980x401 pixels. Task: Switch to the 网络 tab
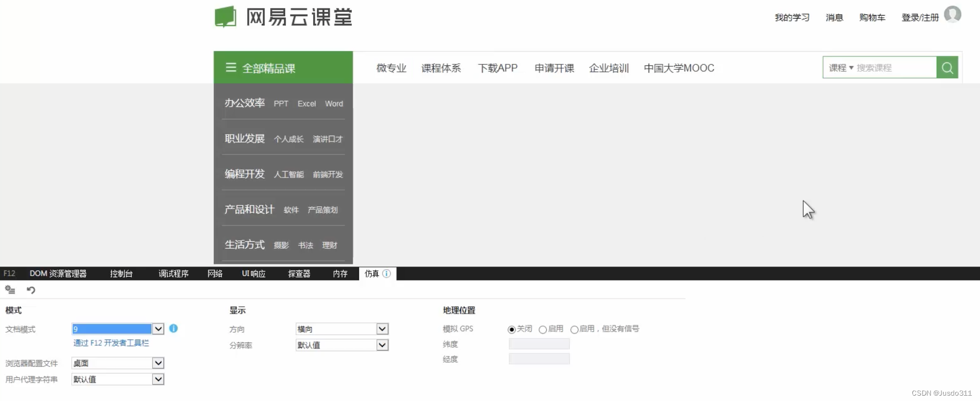click(x=215, y=273)
